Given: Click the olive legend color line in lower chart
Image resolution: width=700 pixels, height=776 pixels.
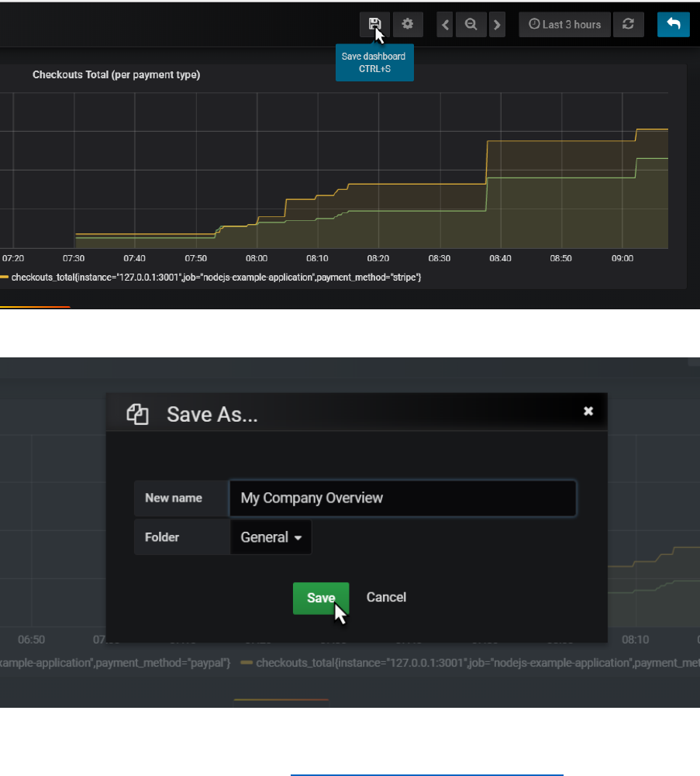Looking at the screenshot, I should click(247, 663).
